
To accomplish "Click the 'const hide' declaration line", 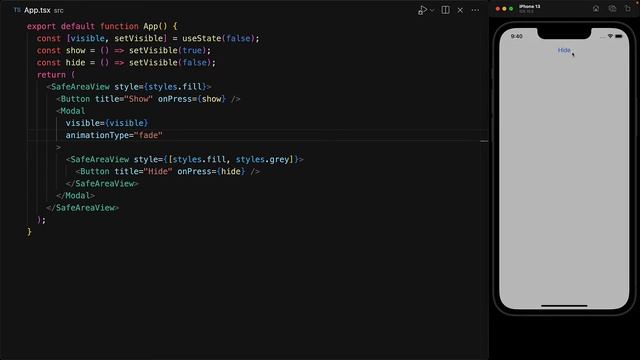I will (126, 62).
